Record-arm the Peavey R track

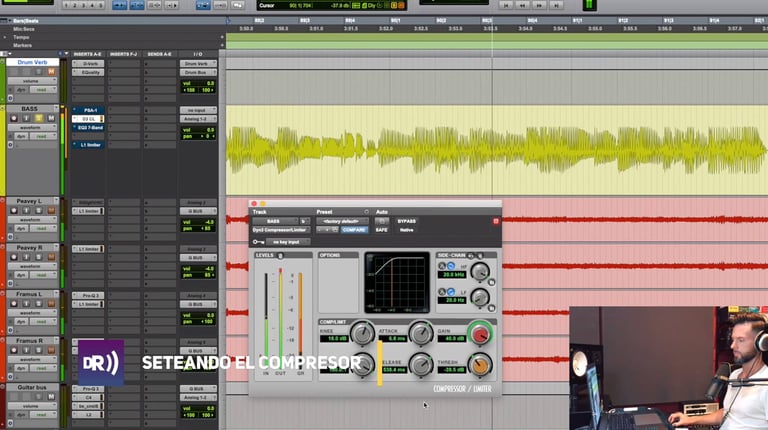pyautogui.click(x=14, y=257)
